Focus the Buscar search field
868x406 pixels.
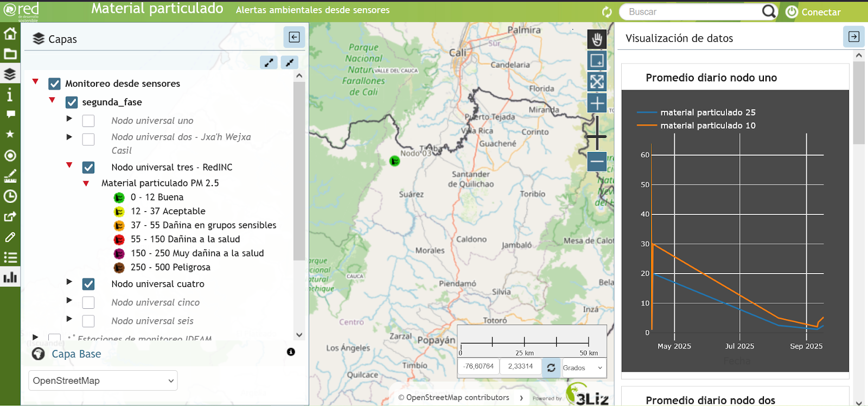[x=692, y=11]
